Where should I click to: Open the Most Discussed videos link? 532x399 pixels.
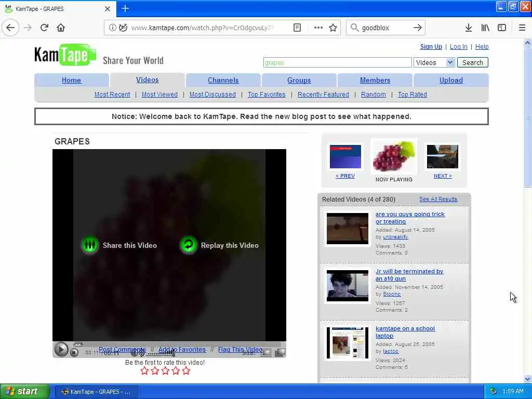212,95
